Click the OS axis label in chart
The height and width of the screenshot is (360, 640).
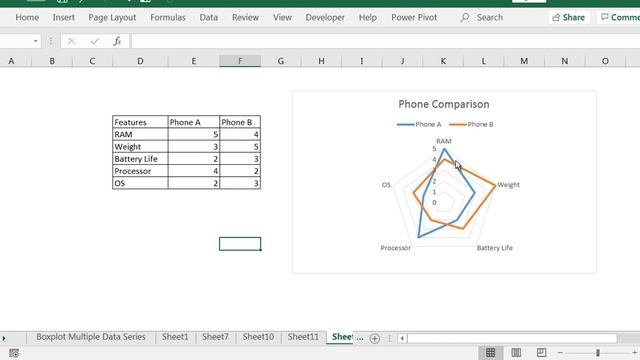386,185
